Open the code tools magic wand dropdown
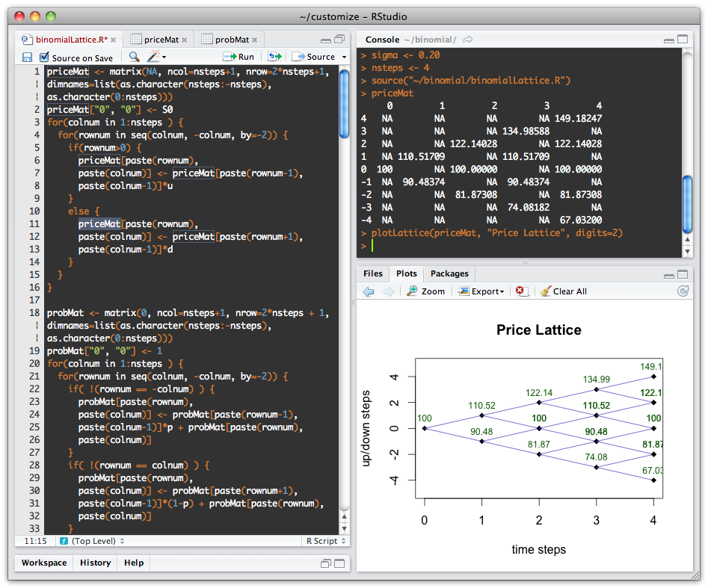Screen dimensions: 708x588 click(156, 57)
